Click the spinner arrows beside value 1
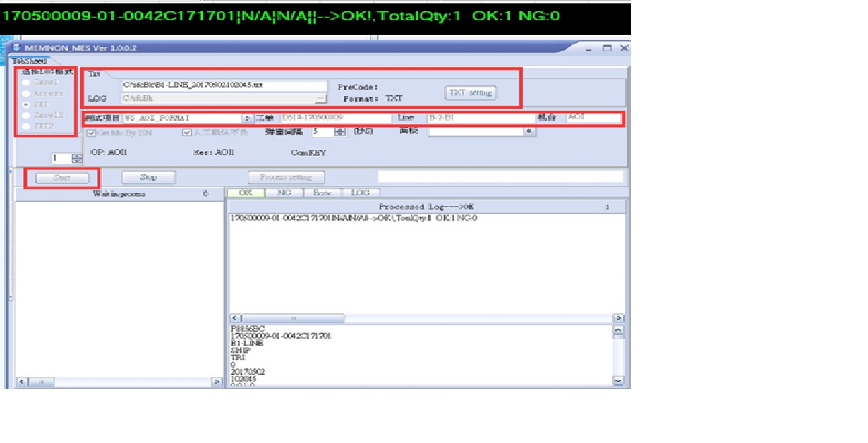The height and width of the screenshot is (443, 868). click(77, 159)
